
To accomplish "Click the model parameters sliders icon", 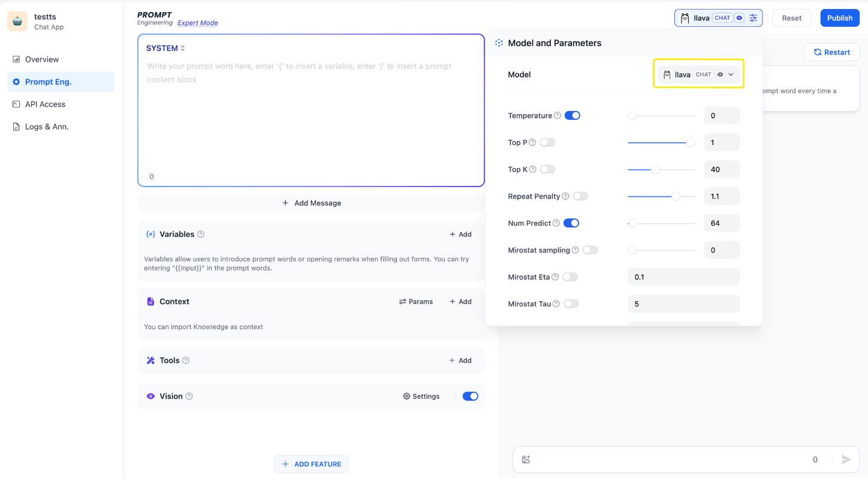I will pos(754,18).
